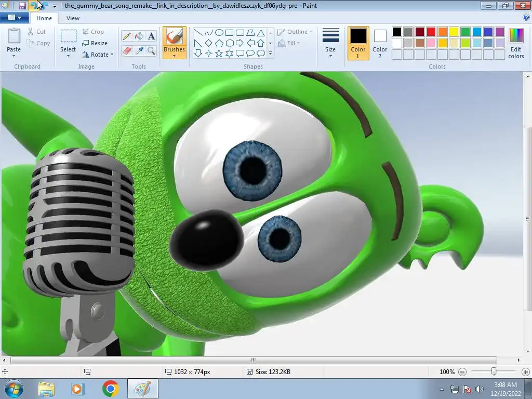Select the Down arrow shape
Viewport: 532px width, 399px height.
pyautogui.click(x=198, y=54)
